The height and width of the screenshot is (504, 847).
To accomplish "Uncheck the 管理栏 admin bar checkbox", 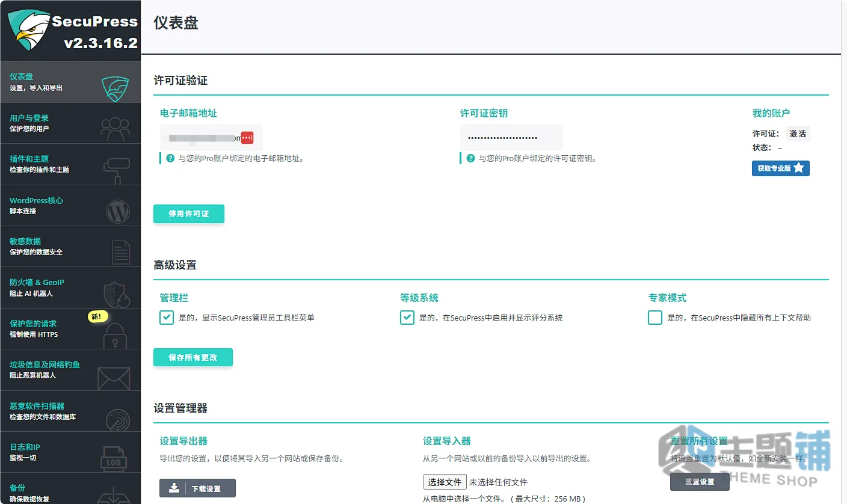I will [167, 318].
